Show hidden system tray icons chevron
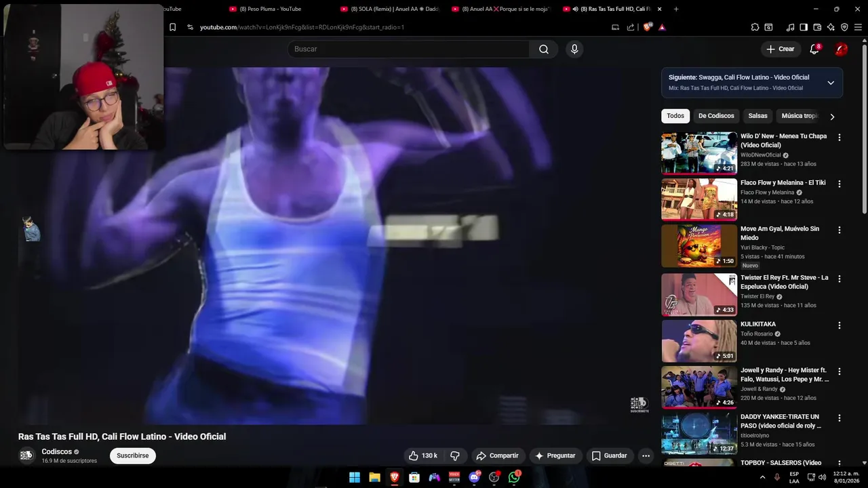 click(x=762, y=477)
